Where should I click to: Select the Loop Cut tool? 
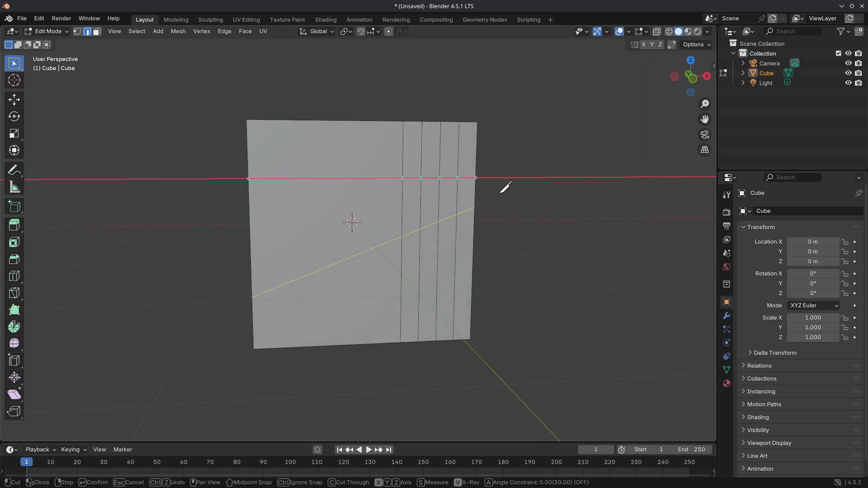click(x=14, y=276)
